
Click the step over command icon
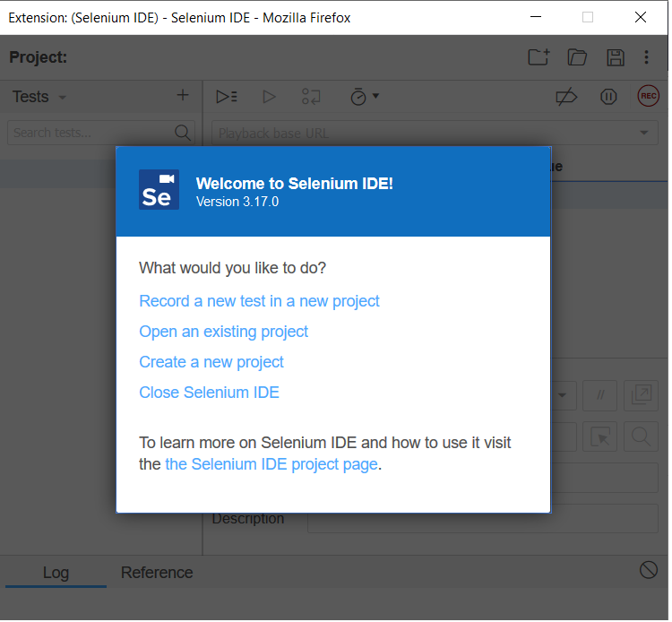tap(311, 97)
